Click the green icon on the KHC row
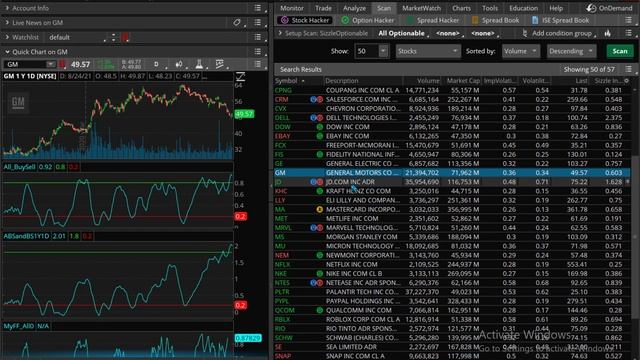The image size is (640, 360). point(320,191)
